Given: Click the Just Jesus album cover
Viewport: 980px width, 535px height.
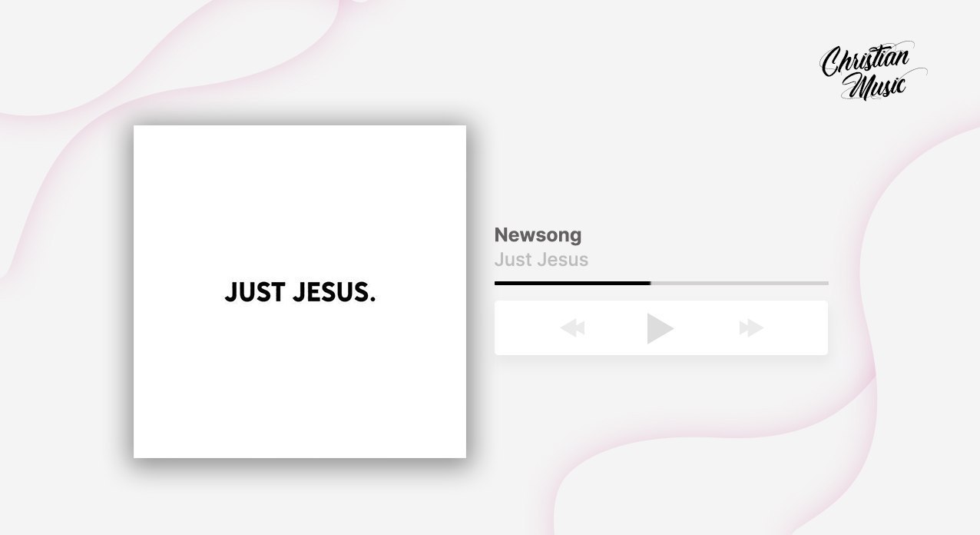Looking at the screenshot, I should click(x=300, y=291).
